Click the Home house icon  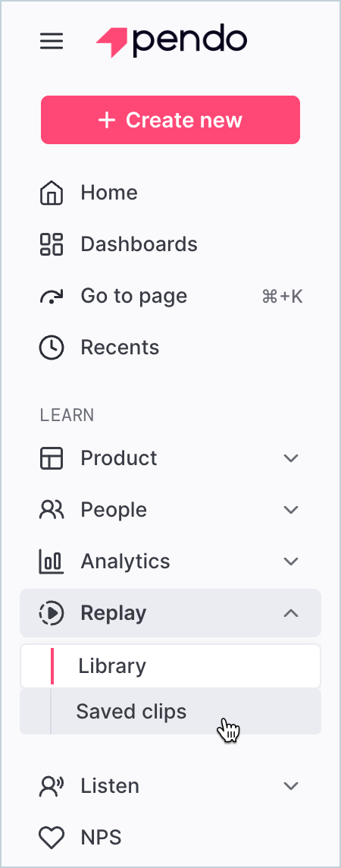(x=52, y=193)
